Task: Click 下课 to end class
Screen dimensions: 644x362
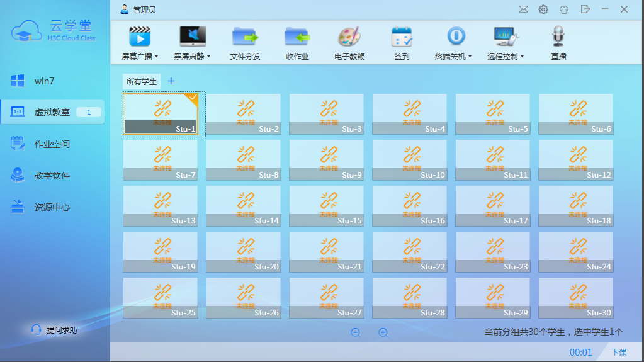Action: 619,352
